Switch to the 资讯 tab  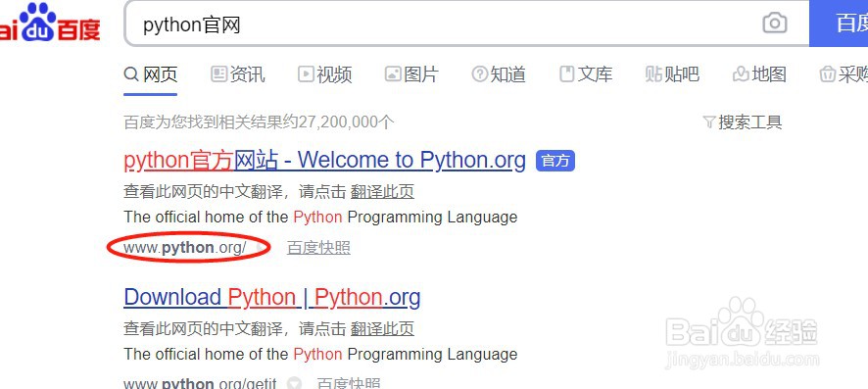pos(238,74)
